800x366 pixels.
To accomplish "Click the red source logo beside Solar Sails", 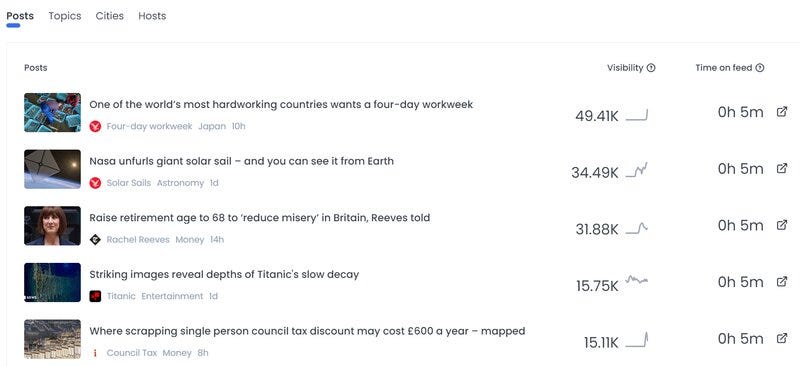I will pos(95,183).
